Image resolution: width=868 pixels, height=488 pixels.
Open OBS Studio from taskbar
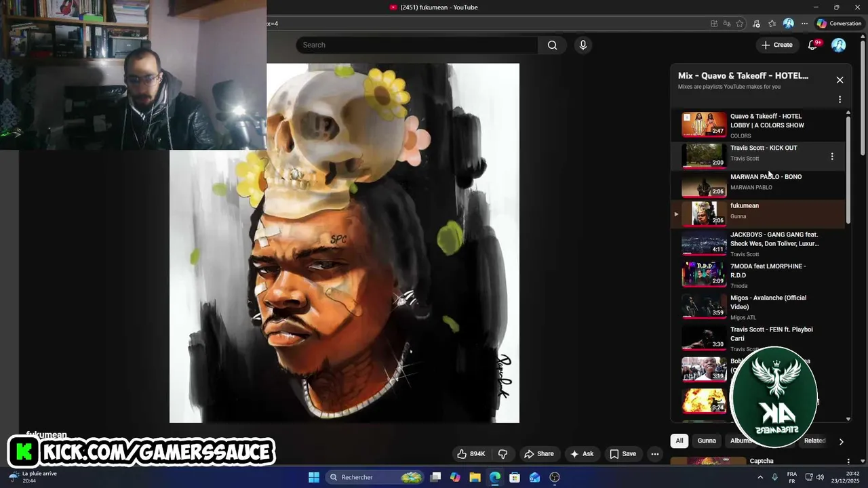tap(555, 477)
